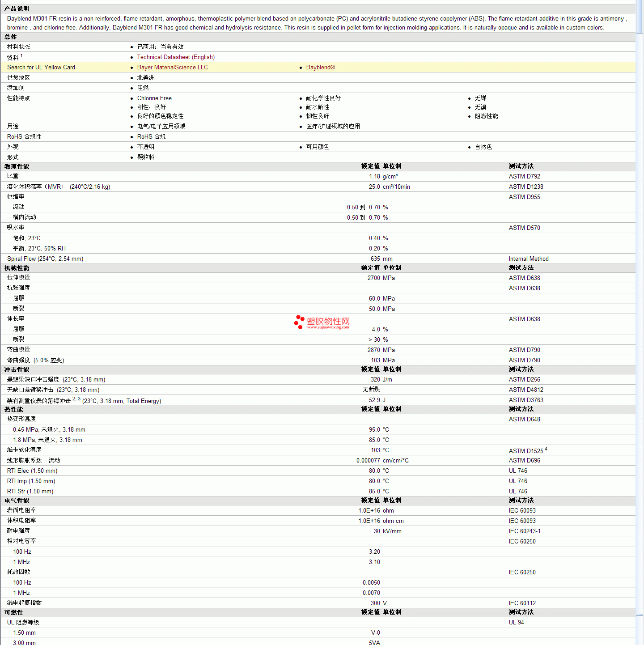
Task: Select the tracking index value '300'
Action: 375,603
